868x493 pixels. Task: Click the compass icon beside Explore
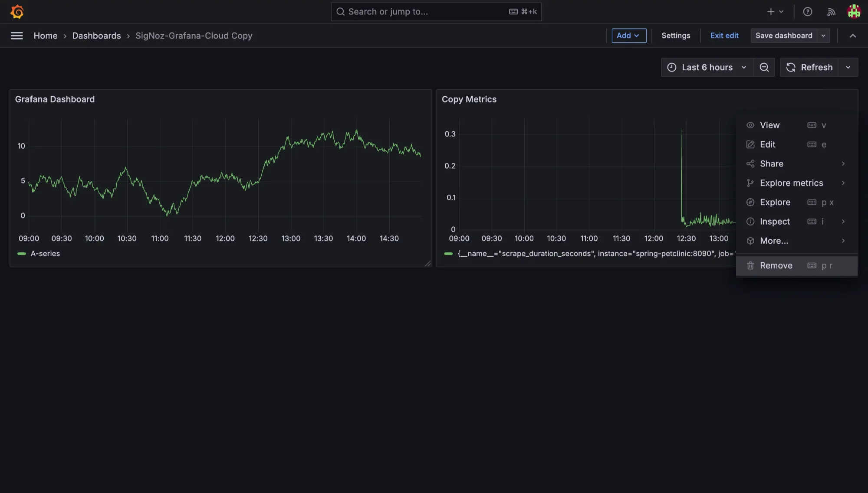click(x=750, y=202)
